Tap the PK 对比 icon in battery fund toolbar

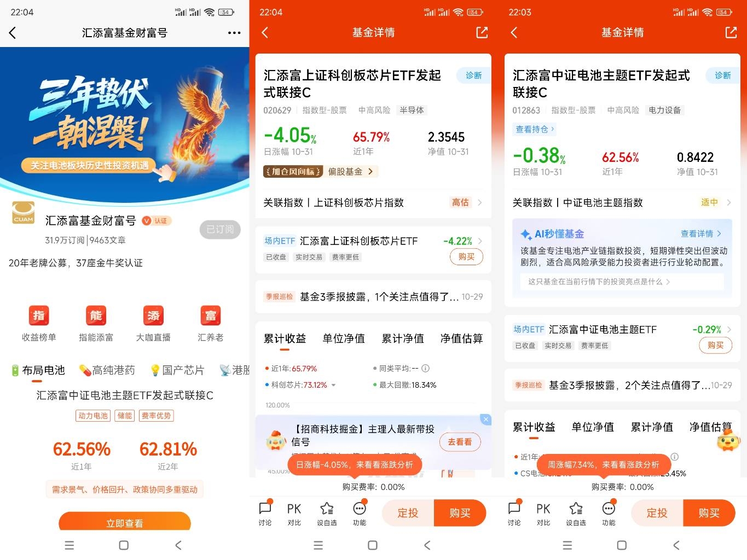(543, 514)
